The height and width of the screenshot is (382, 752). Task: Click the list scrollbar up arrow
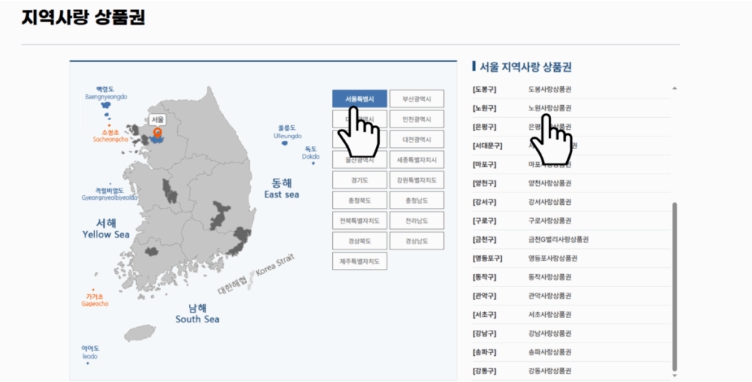tap(675, 88)
